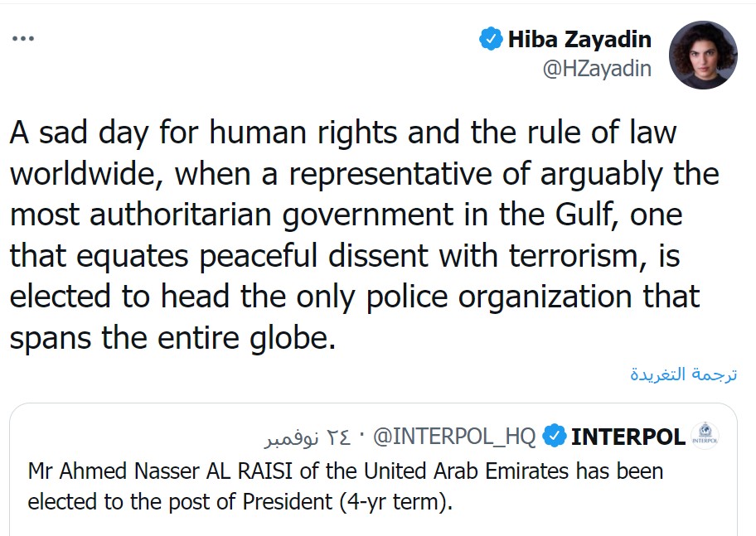Click Hiba Zayadin's profile photo
The width and height of the screenshot is (756, 536).
pos(703,55)
